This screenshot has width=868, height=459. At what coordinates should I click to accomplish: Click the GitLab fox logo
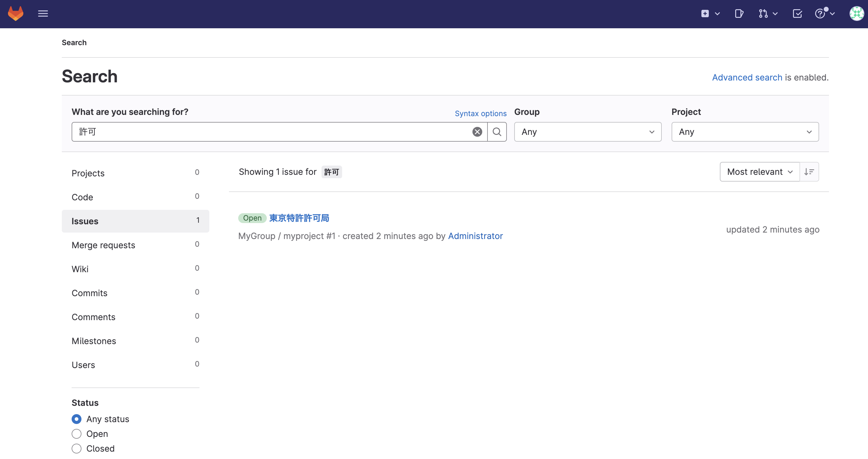click(15, 14)
